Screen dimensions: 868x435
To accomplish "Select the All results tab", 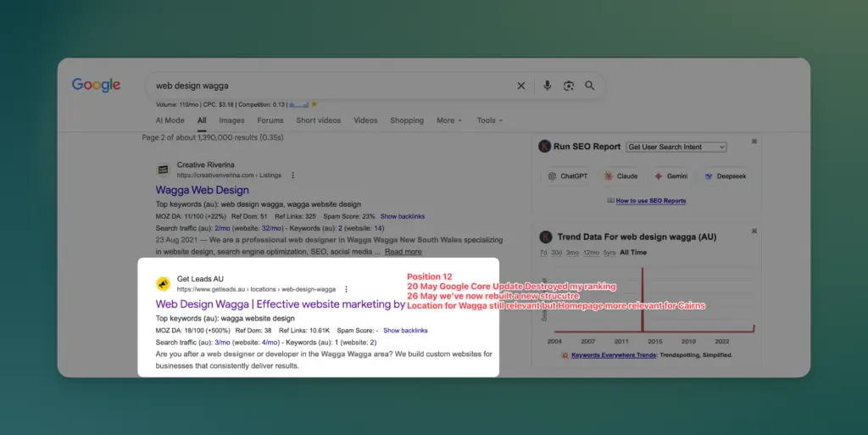I will 202,120.
